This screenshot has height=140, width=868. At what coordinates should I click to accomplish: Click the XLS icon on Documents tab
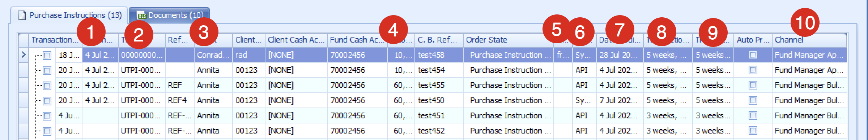[x=141, y=16]
